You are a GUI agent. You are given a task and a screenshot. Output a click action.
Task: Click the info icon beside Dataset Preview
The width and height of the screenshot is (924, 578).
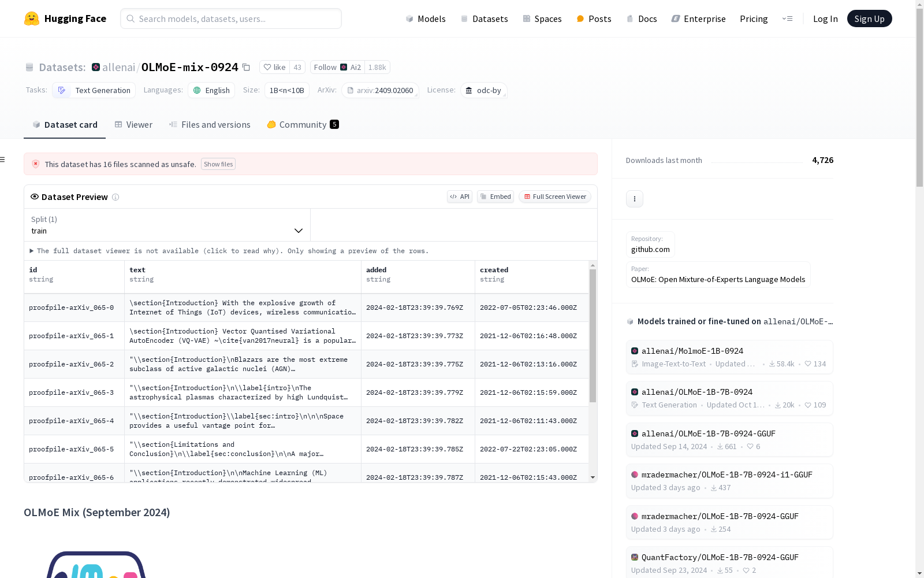tap(115, 197)
